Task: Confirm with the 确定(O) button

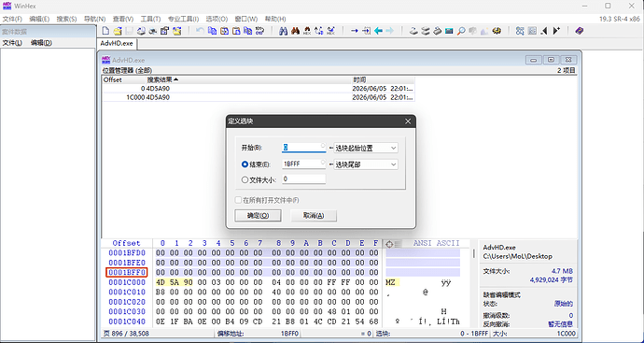Action: 258,216
